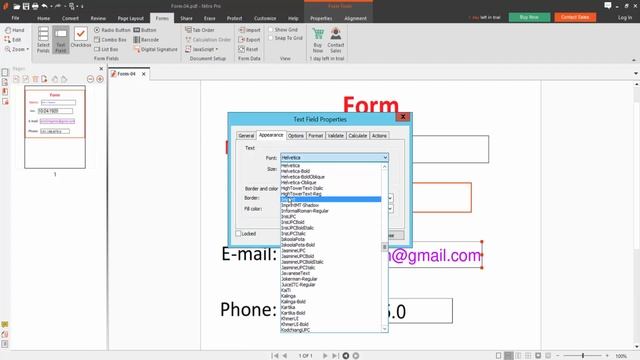Insert a Barcode field
Screen dimensions: 640x360
point(146,40)
